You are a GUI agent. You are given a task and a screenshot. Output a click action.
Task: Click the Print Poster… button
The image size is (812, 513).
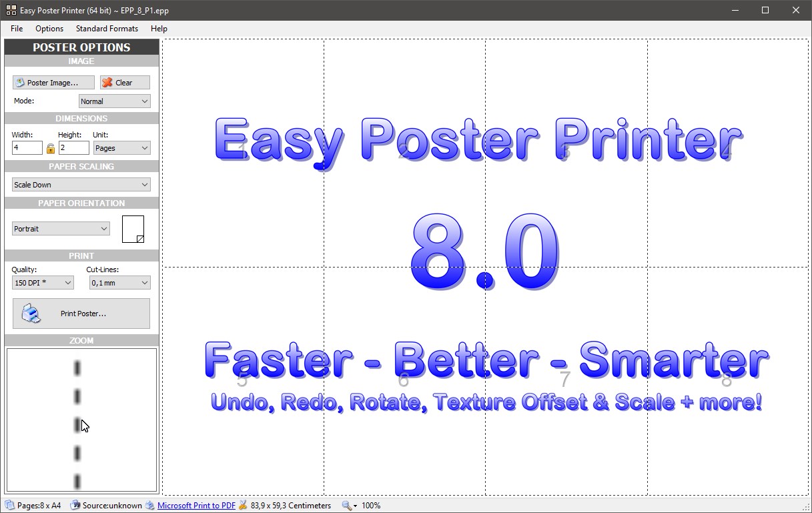click(81, 314)
